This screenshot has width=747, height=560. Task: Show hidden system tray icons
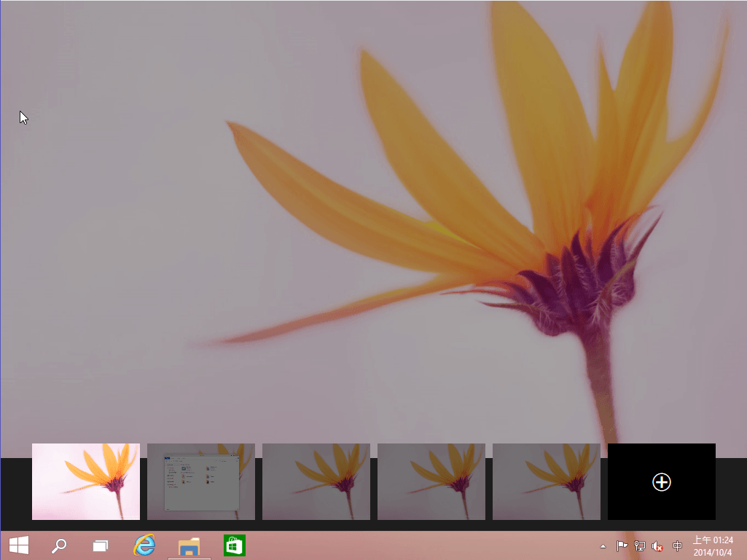click(603, 546)
